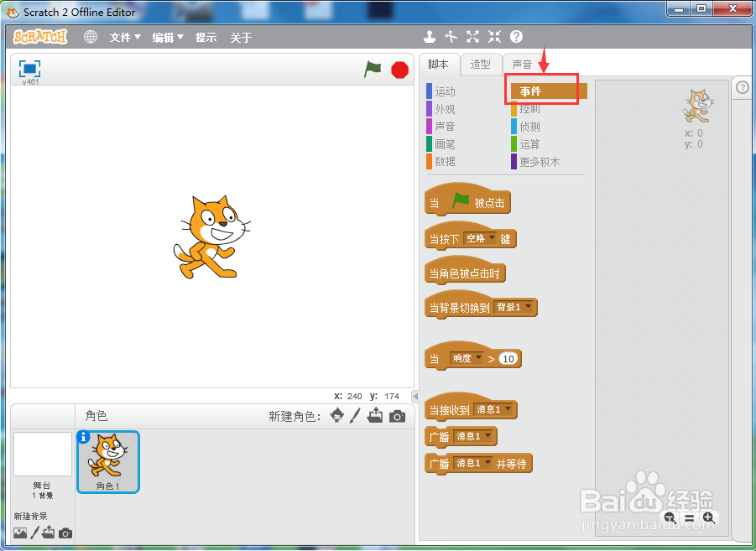Zoom out the scripts area

670,517
